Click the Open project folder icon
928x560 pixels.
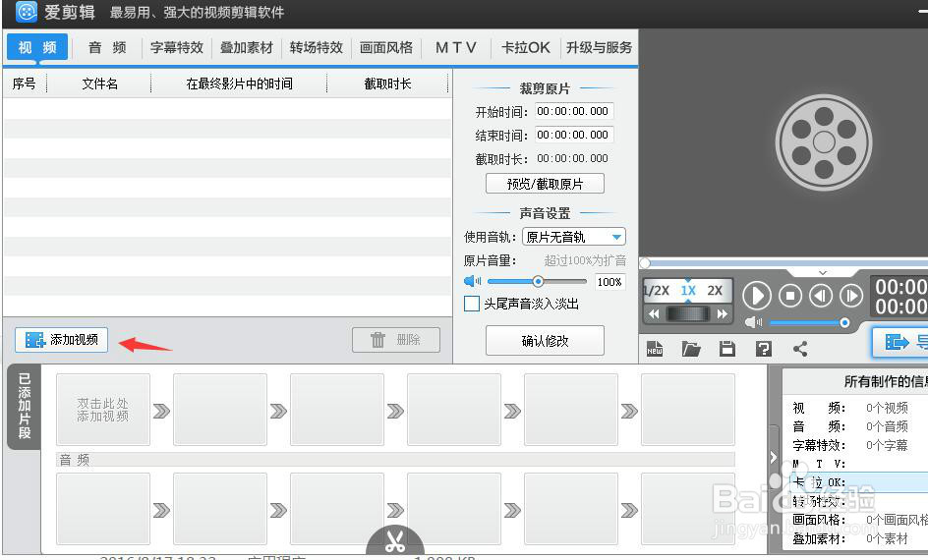pyautogui.click(x=691, y=349)
